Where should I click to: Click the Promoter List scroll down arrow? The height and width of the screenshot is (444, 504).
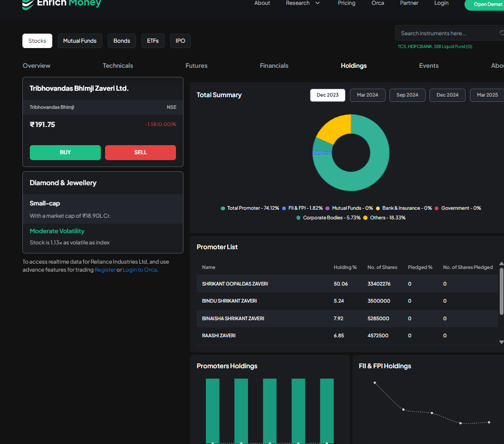501,342
